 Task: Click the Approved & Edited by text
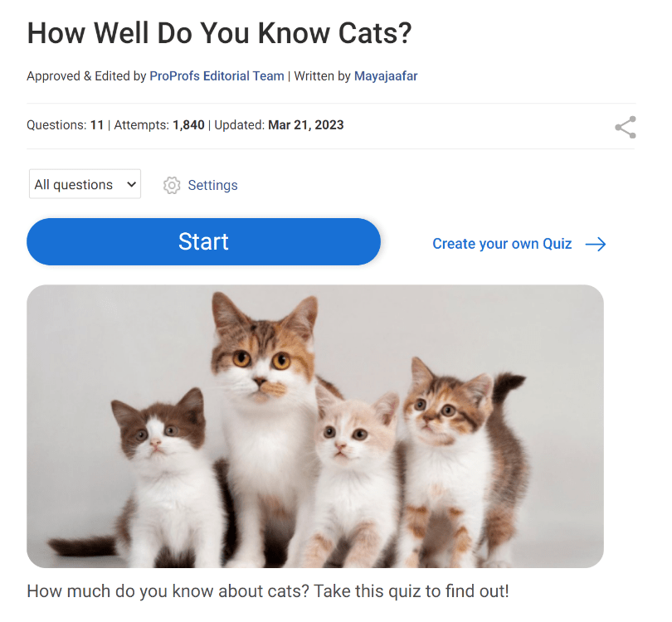pos(86,76)
